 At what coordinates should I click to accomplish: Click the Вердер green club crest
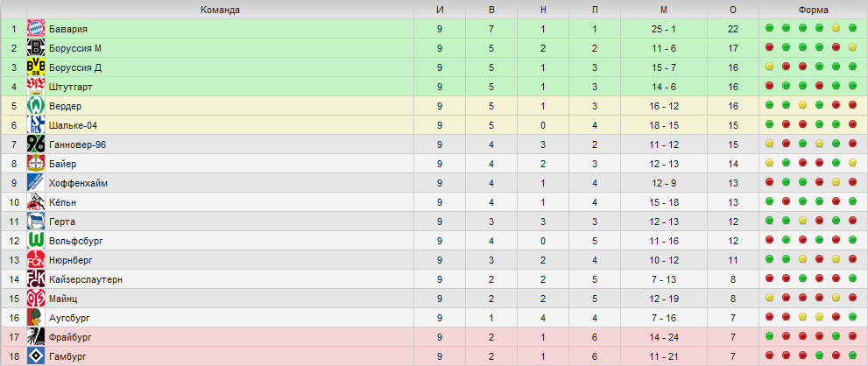click(36, 106)
